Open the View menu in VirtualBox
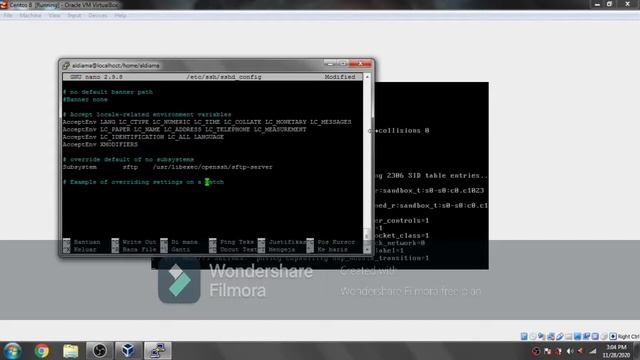 (54, 16)
